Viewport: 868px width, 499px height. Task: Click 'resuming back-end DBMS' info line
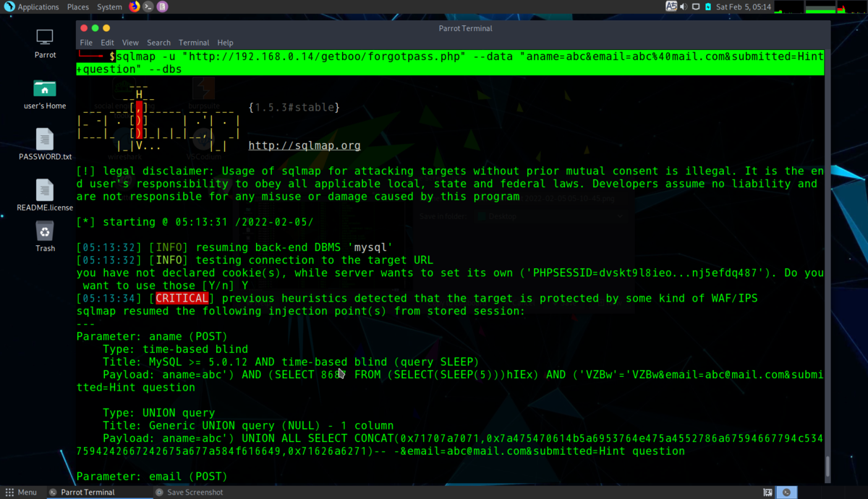point(235,247)
